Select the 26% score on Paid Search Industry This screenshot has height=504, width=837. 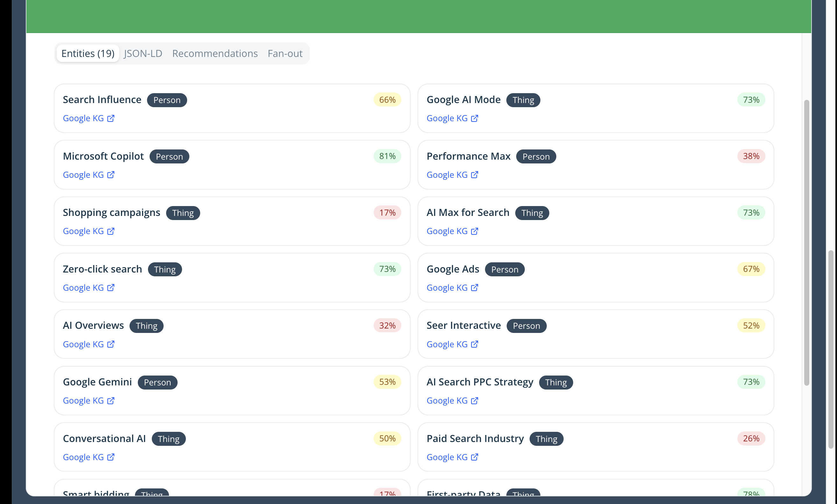(x=751, y=438)
